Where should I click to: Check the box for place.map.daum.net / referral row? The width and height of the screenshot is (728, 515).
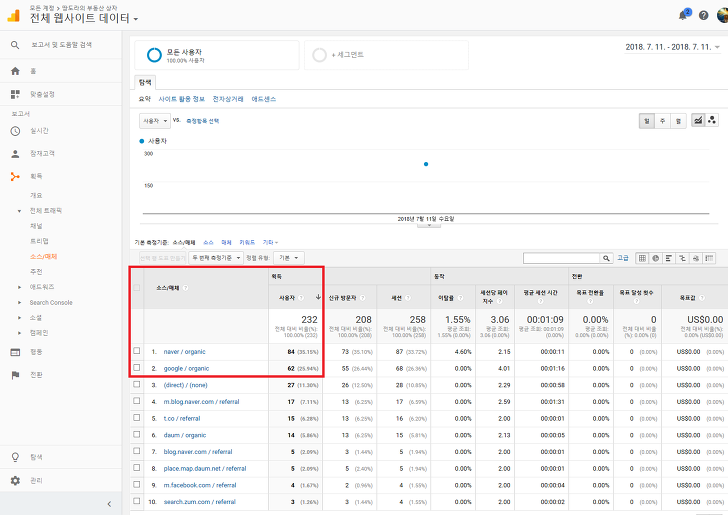click(136, 468)
